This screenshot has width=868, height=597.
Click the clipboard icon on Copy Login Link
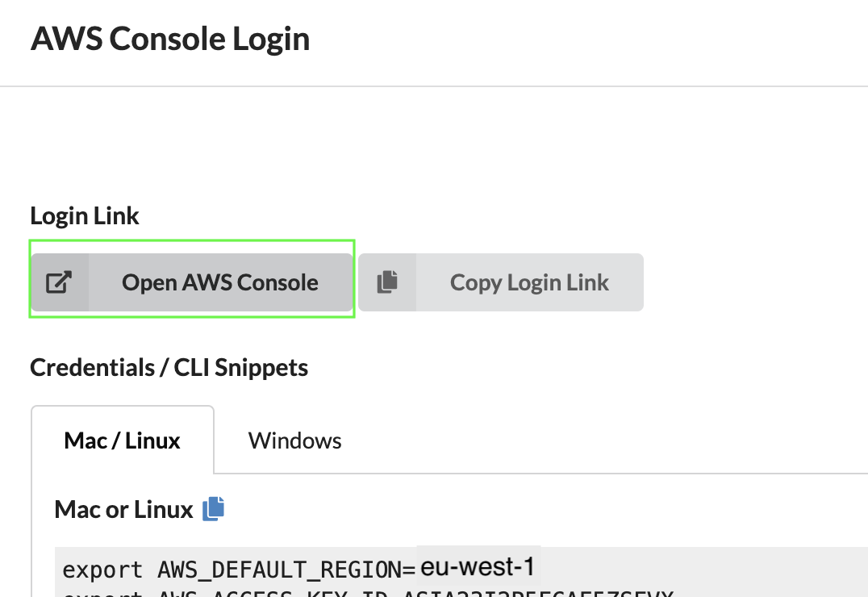(387, 282)
